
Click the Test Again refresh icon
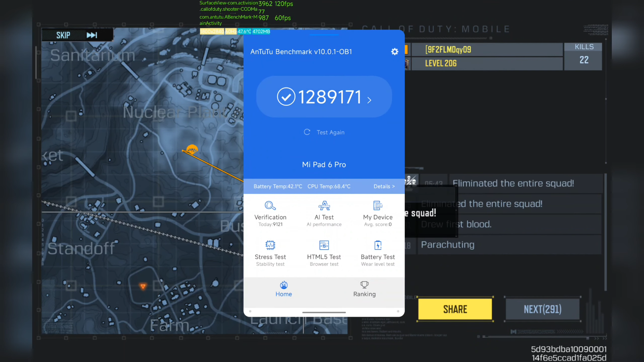click(x=307, y=132)
